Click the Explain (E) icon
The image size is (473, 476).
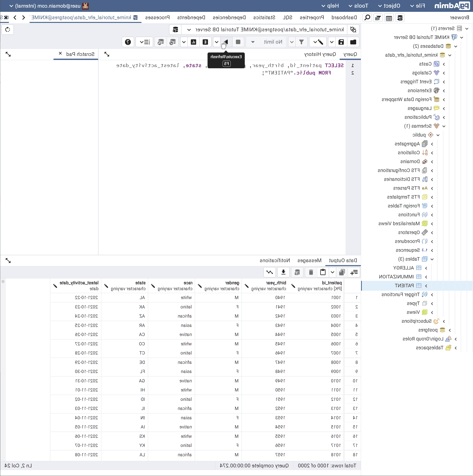(x=205, y=42)
